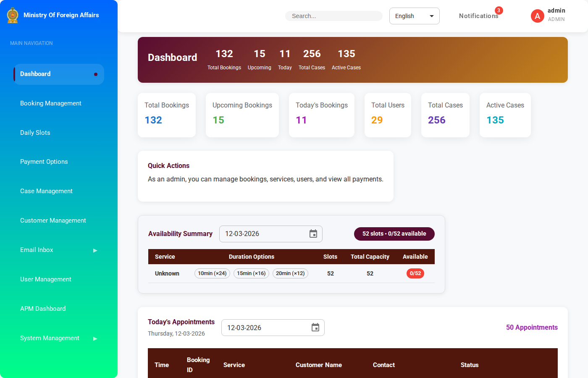The image size is (588, 378).
Task: Click the 20min (×12) duration chip
Action: click(290, 273)
